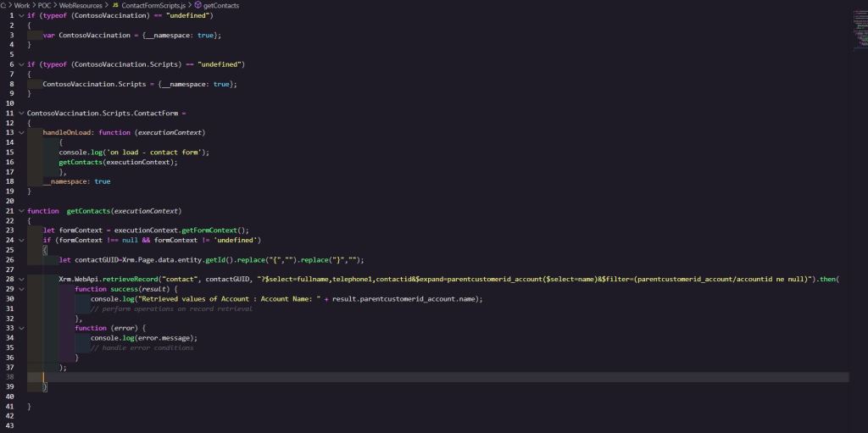Open the Work folder breadcrumb

pos(21,5)
